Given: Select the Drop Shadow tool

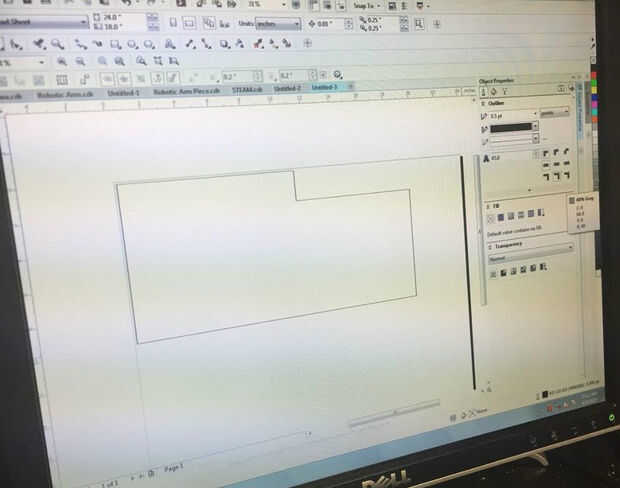Looking at the screenshot, I should pos(225,44).
